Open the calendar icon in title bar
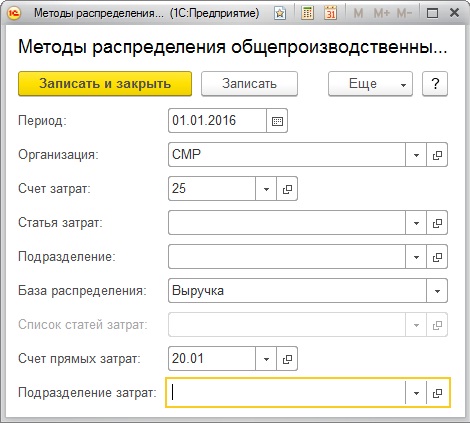Screen dimensions: 470x423 click(x=330, y=13)
